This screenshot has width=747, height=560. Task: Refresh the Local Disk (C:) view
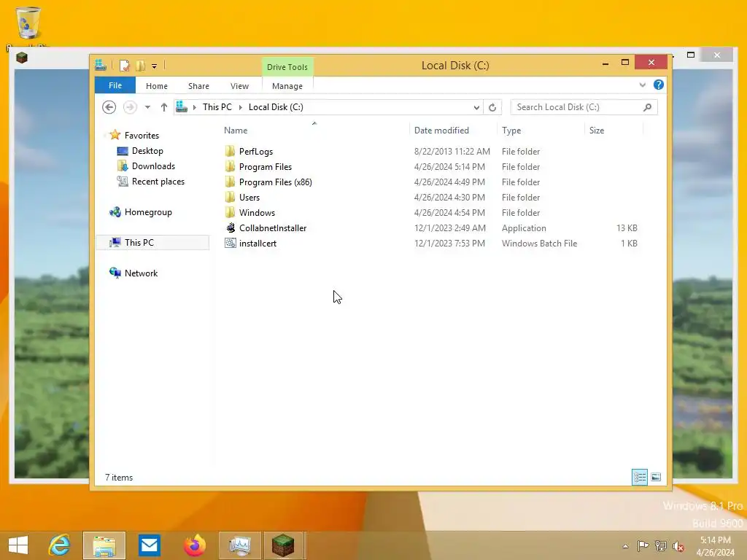(492, 108)
